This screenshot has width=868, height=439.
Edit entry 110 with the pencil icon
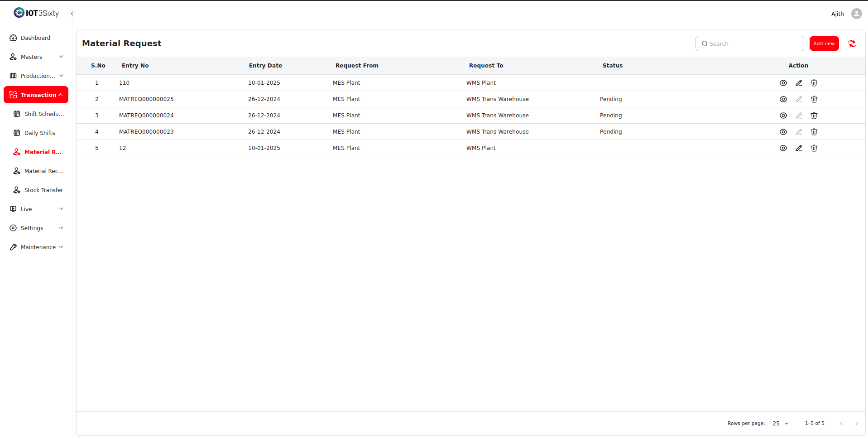tap(798, 83)
